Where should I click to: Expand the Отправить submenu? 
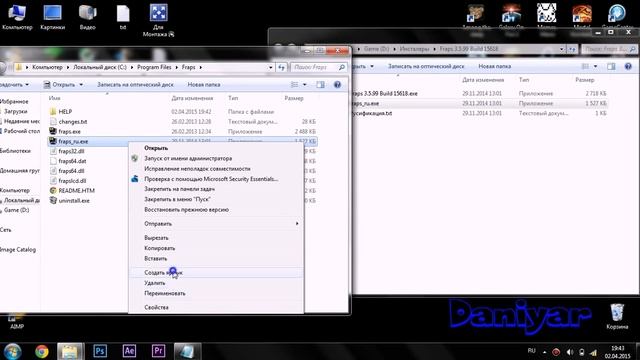[216, 224]
